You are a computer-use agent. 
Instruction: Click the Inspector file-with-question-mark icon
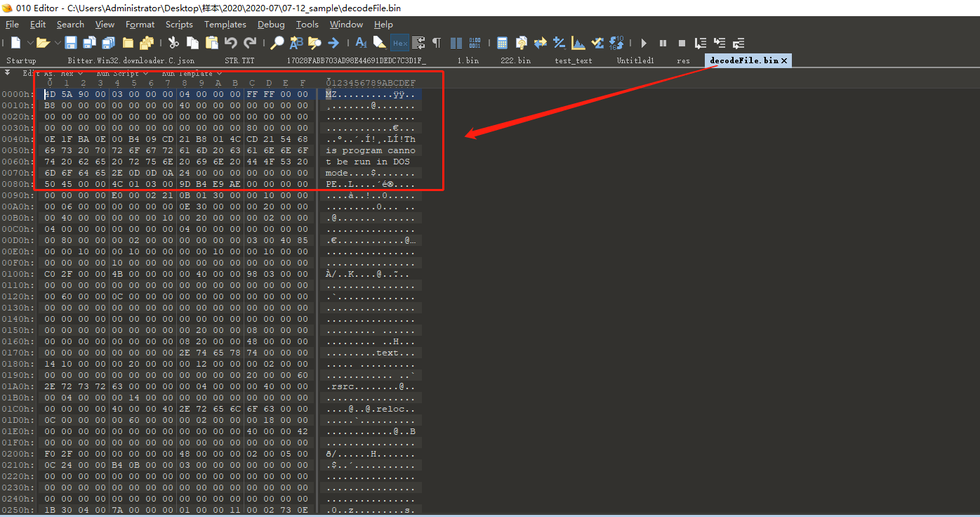(521, 43)
